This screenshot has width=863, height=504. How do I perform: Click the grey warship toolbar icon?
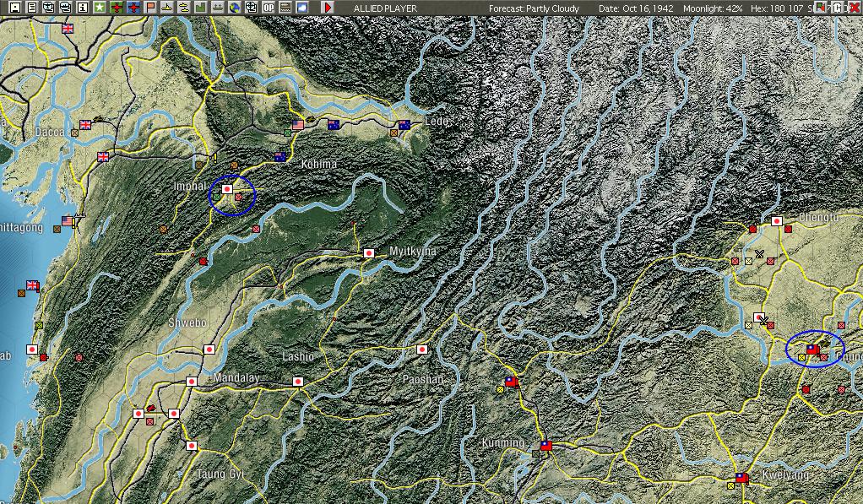[218, 8]
